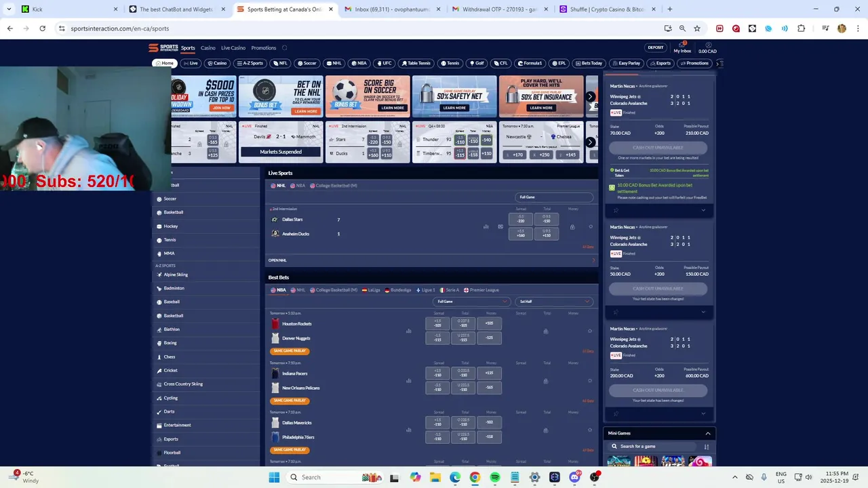Open My Inbox notifications
Screen dimensions: 868x488
pos(682,47)
